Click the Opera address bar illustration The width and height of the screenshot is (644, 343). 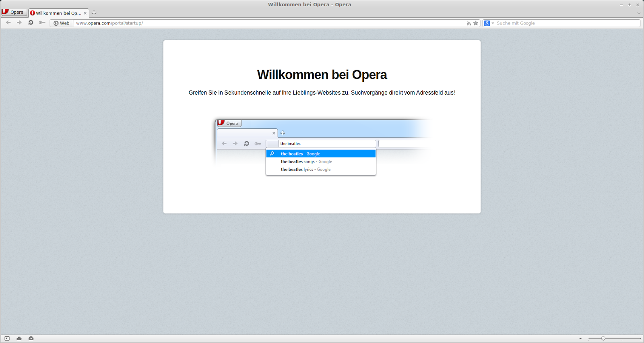[323, 147]
